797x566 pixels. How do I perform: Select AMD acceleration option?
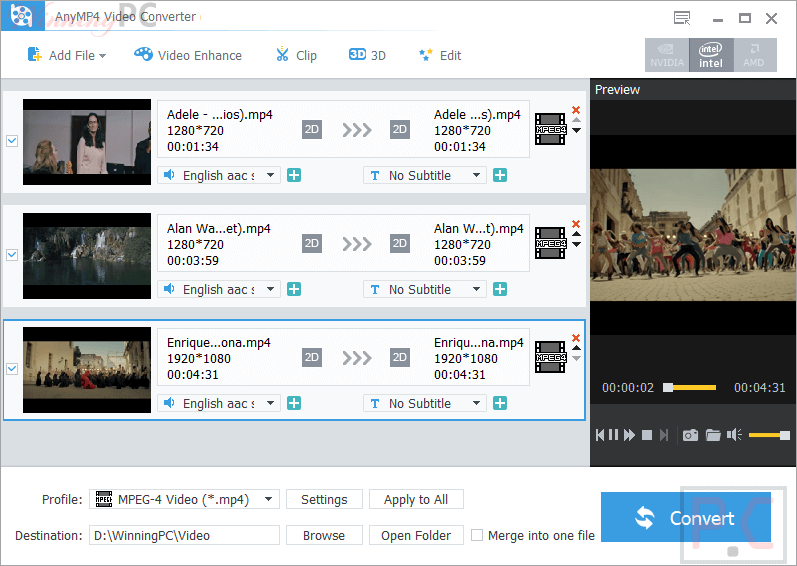tap(754, 55)
